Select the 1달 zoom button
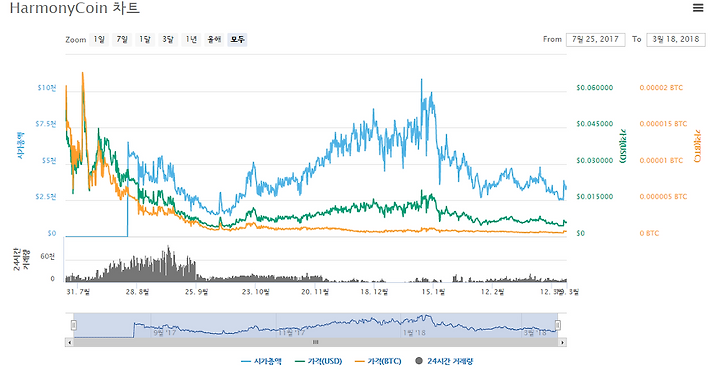This screenshot has width=720, height=370. [145, 39]
